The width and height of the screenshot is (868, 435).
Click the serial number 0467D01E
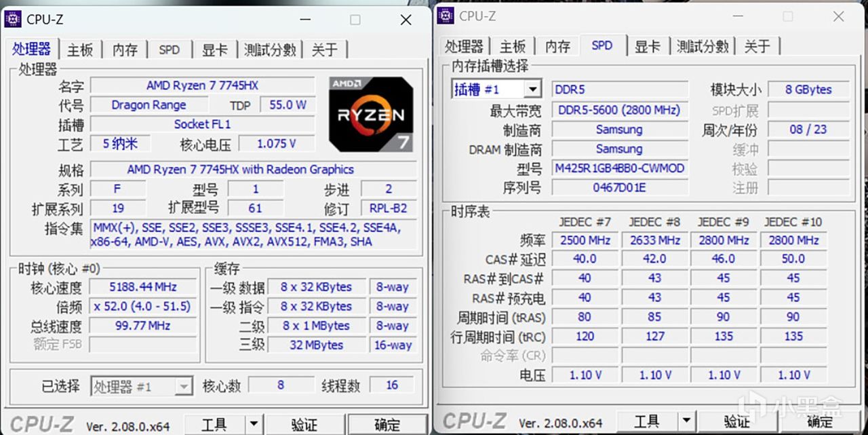[619, 187]
